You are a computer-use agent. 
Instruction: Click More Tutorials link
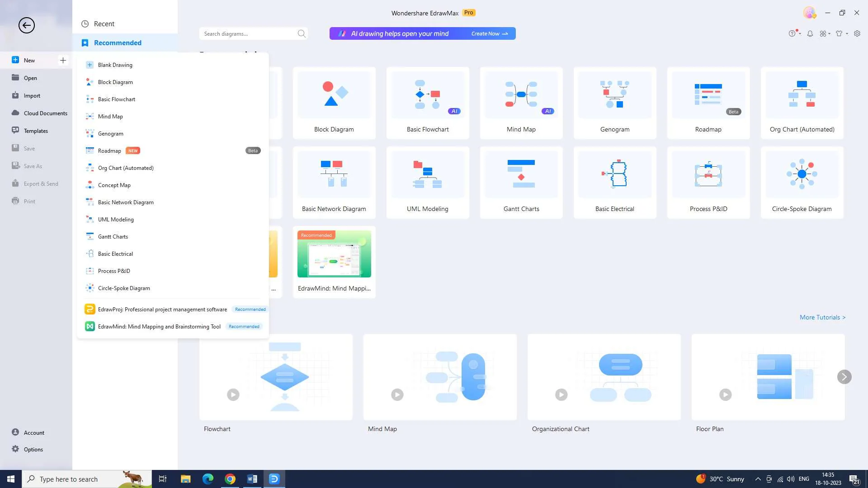coord(822,317)
